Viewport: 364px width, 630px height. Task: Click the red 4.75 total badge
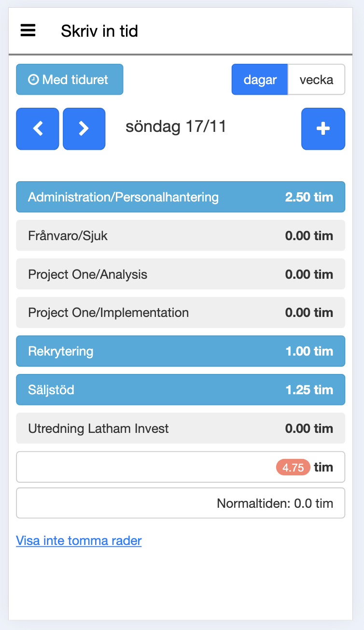[x=293, y=467]
